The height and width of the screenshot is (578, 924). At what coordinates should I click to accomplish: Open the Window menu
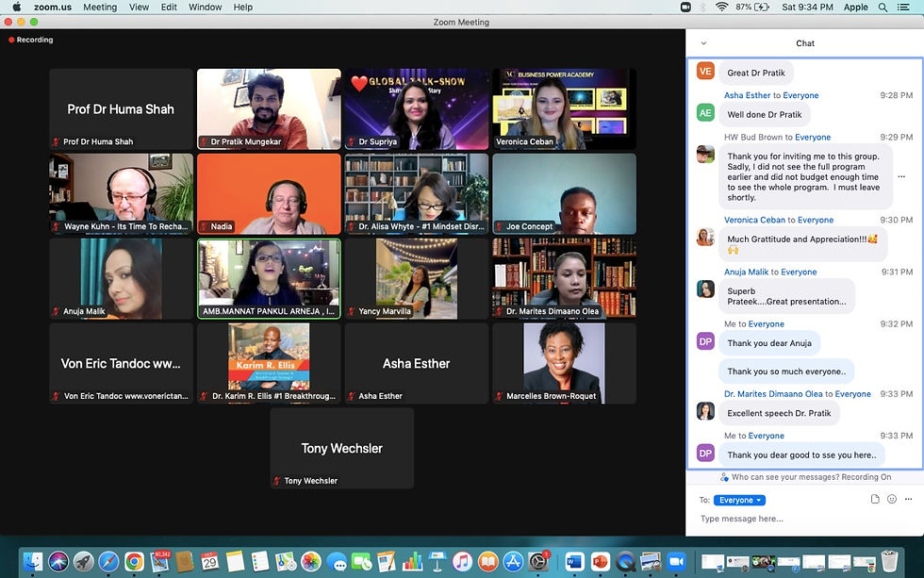click(x=206, y=7)
